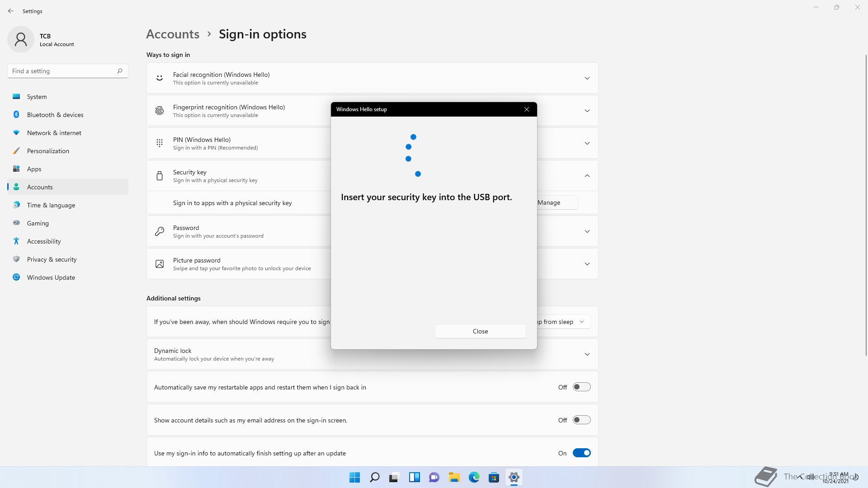This screenshot has height=488, width=868.
Task: Open Privacy & security settings
Action: (x=68, y=259)
